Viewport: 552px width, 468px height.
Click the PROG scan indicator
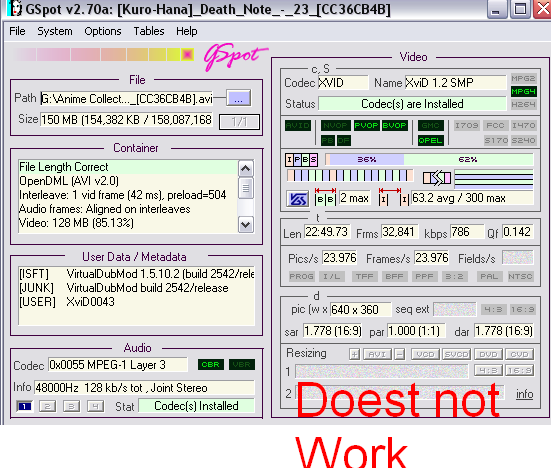click(301, 276)
